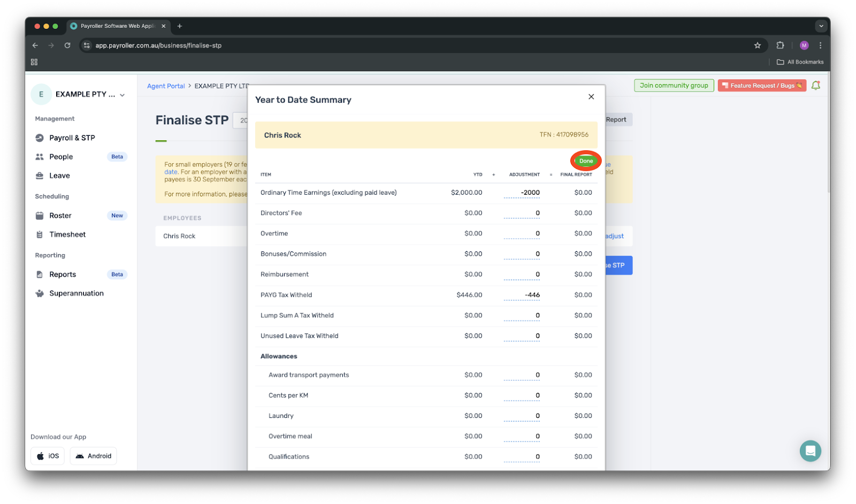Open Chrome three-dot menu
This screenshot has width=856, height=504.
click(x=821, y=45)
